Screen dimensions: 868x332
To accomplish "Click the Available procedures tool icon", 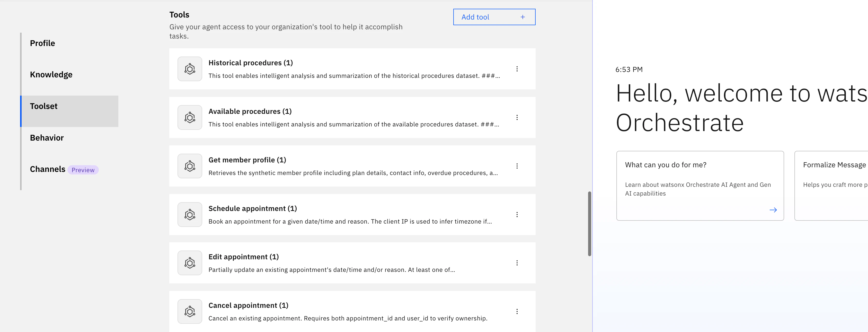I will (x=190, y=117).
